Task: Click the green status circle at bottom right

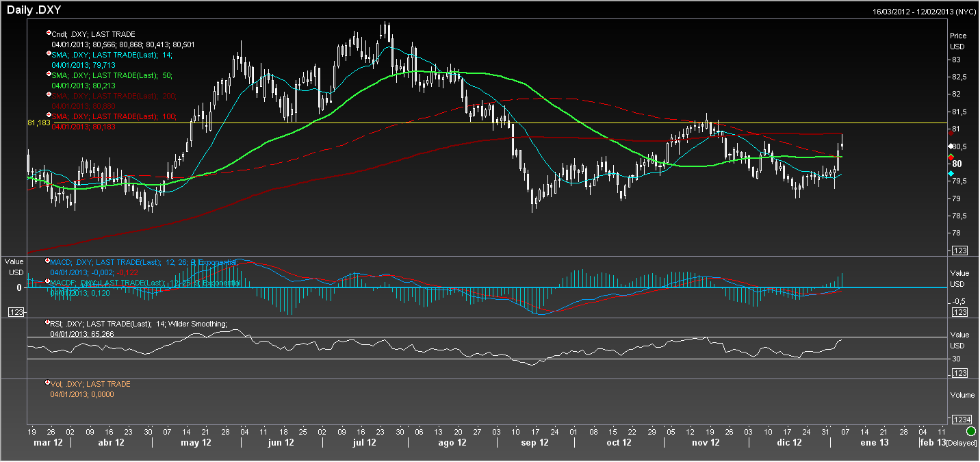Action: (x=971, y=432)
